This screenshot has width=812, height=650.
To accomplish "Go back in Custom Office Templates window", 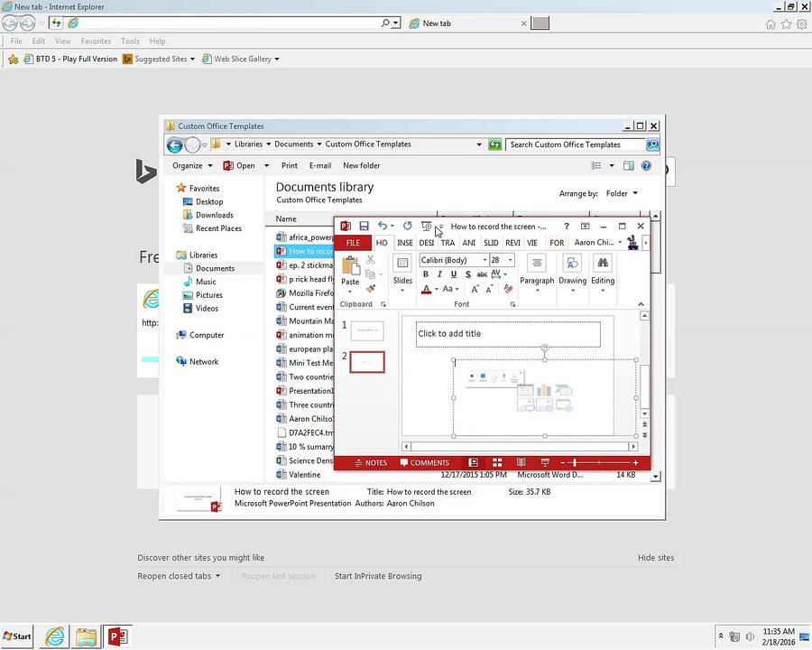I will coord(174,145).
